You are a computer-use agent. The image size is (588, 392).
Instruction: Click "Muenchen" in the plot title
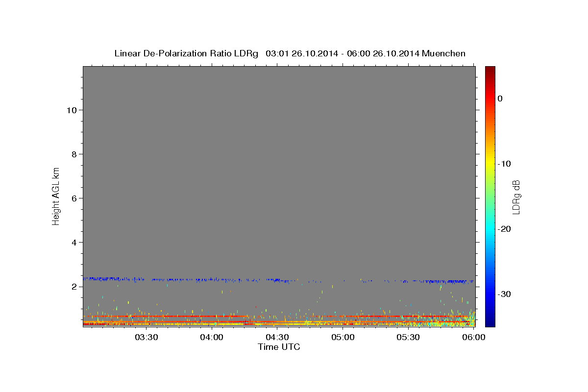pyautogui.click(x=444, y=53)
